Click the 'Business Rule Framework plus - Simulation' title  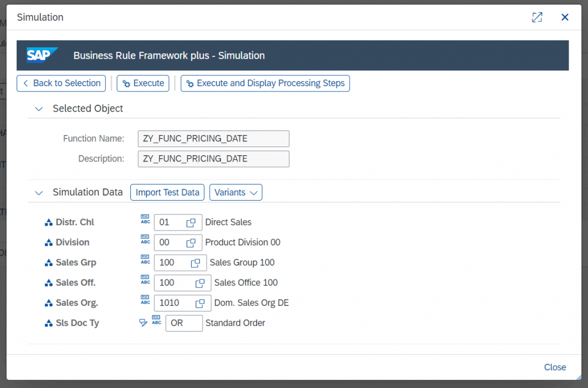tap(169, 56)
